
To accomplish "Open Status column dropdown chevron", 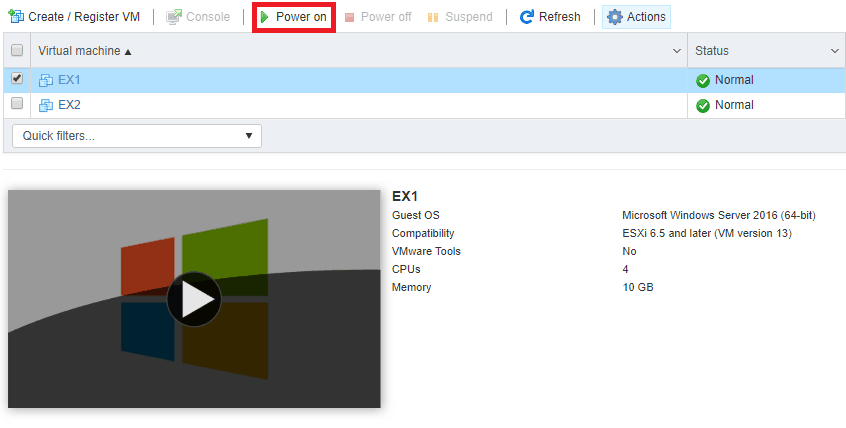I will point(835,51).
